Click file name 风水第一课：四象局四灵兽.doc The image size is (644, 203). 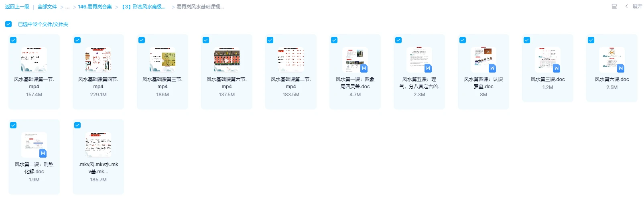pos(355,83)
